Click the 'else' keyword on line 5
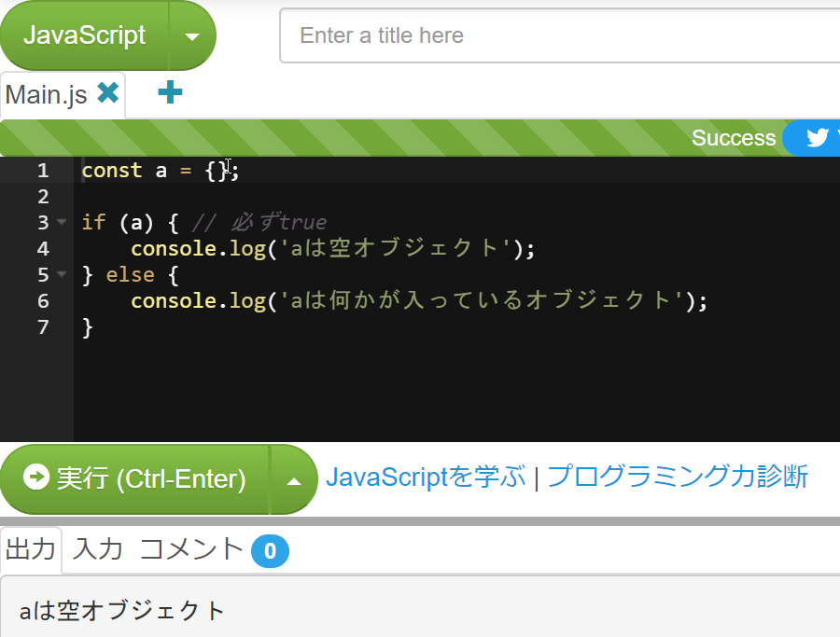 pos(130,274)
